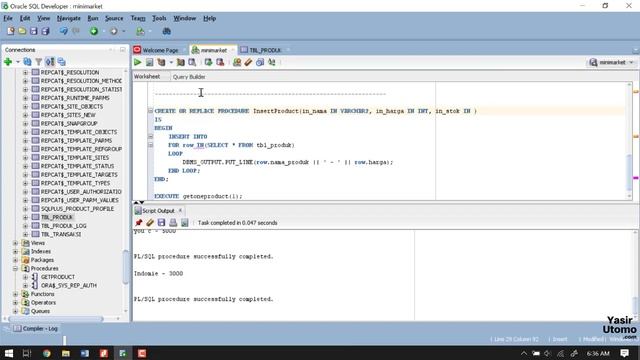Open the SQL Worksheet dropdown arrow
The height and width of the screenshot is (360, 640).
tap(150, 31)
